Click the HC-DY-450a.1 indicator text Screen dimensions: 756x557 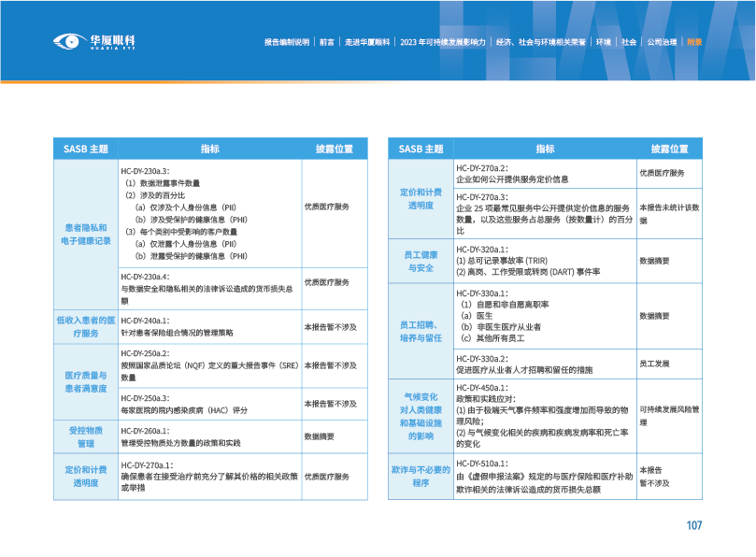pos(482,387)
